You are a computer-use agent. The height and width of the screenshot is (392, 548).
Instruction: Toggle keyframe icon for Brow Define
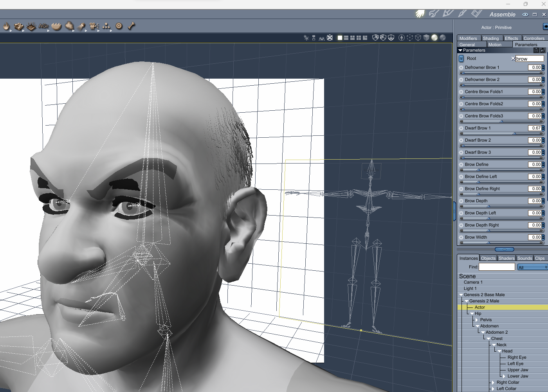click(461, 165)
